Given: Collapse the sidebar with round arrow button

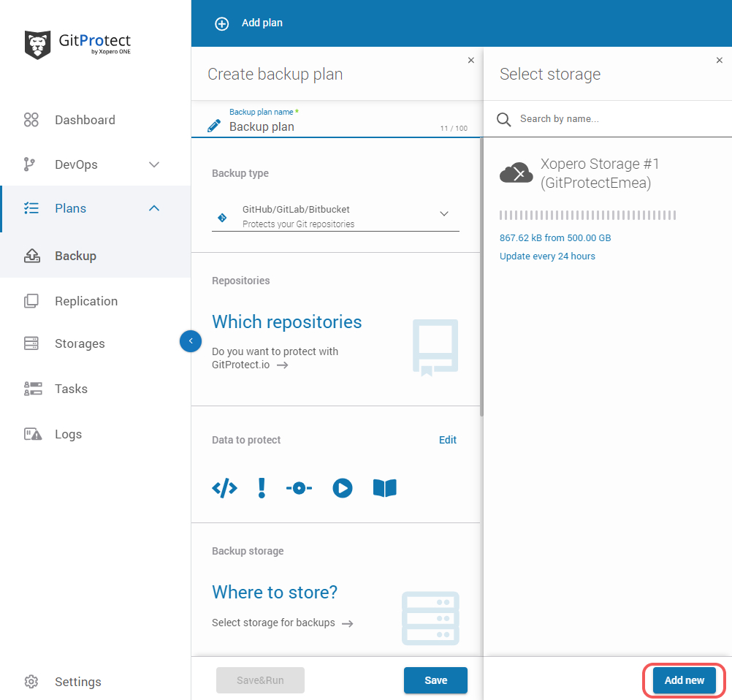Looking at the screenshot, I should (191, 341).
